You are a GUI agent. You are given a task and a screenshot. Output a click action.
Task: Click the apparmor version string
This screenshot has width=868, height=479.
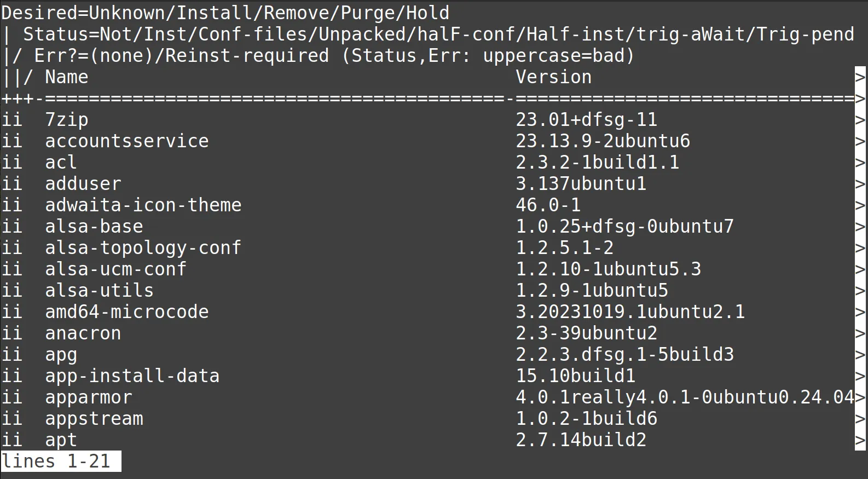[685, 397]
